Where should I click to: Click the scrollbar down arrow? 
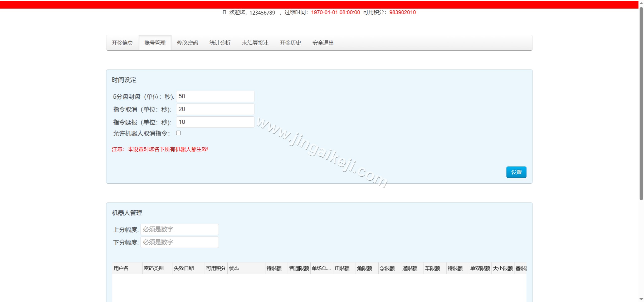(641, 299)
